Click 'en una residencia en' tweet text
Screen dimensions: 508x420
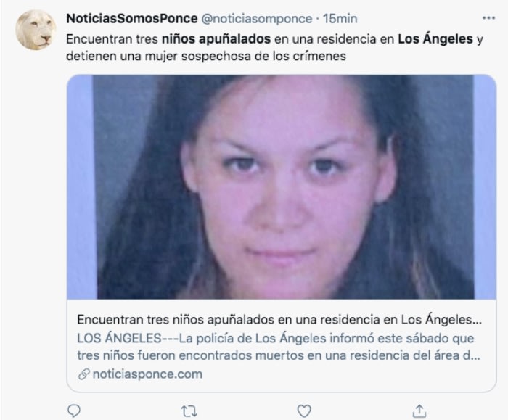coord(335,39)
